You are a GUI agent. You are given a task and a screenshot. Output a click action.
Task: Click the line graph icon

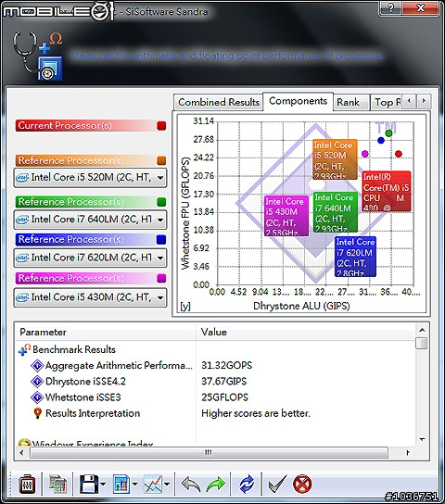point(153,485)
